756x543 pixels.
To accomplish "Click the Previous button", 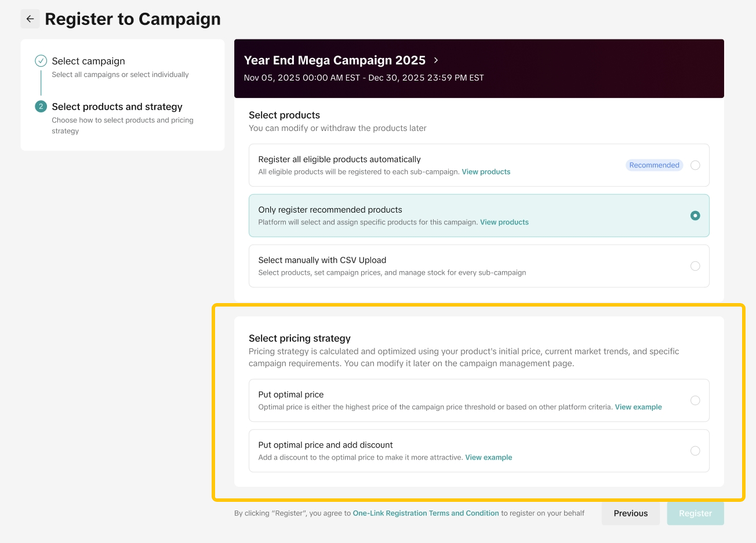I will click(x=630, y=513).
